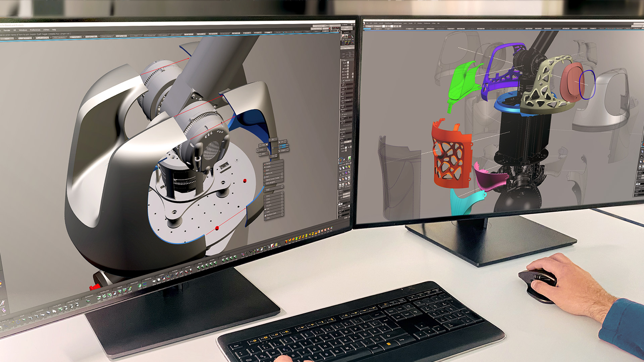Toggle visibility checkbox beside Name NUS layer

point(83,37)
